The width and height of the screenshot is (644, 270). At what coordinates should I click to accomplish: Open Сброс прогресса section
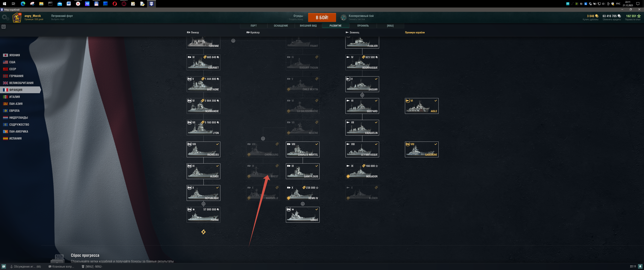tap(85, 255)
